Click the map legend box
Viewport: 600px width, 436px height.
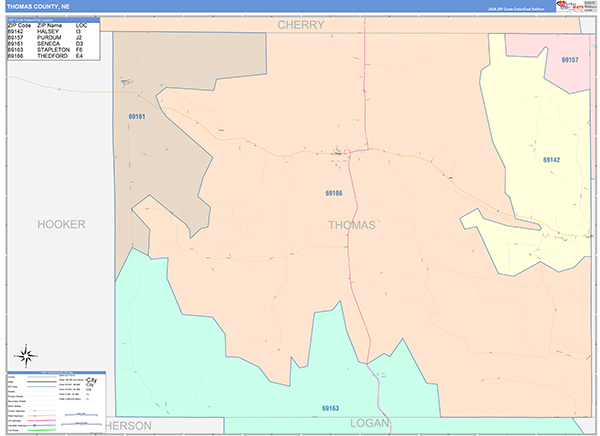[56, 402]
